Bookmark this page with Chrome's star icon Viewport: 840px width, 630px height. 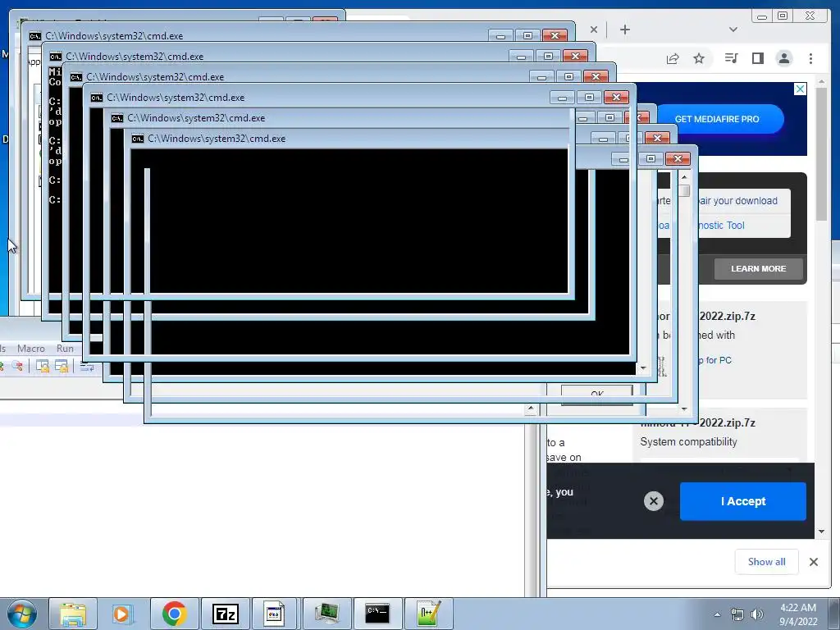coord(699,58)
